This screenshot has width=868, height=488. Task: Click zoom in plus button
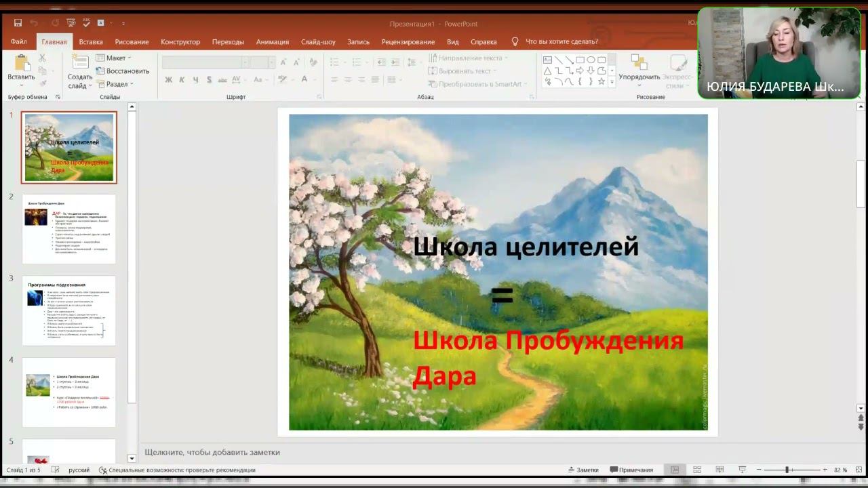tap(825, 470)
